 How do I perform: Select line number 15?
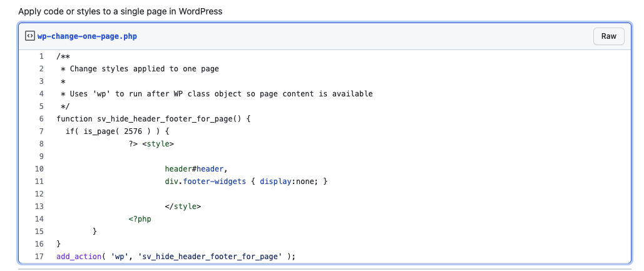point(39,231)
